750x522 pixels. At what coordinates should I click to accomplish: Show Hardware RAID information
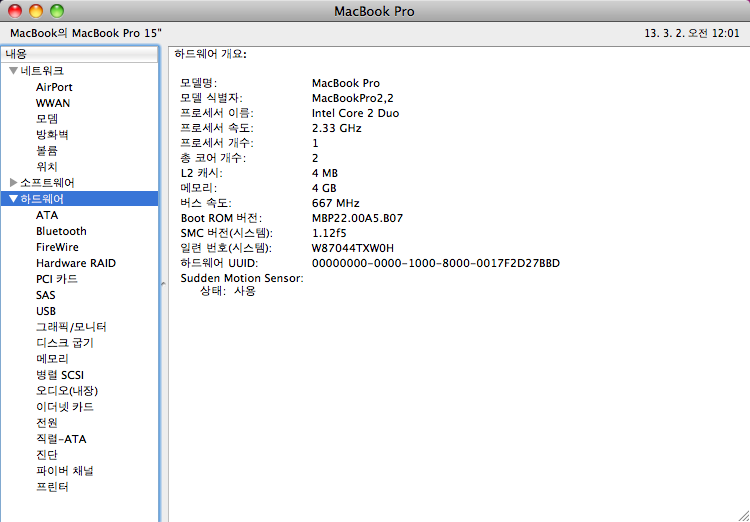(x=76, y=263)
